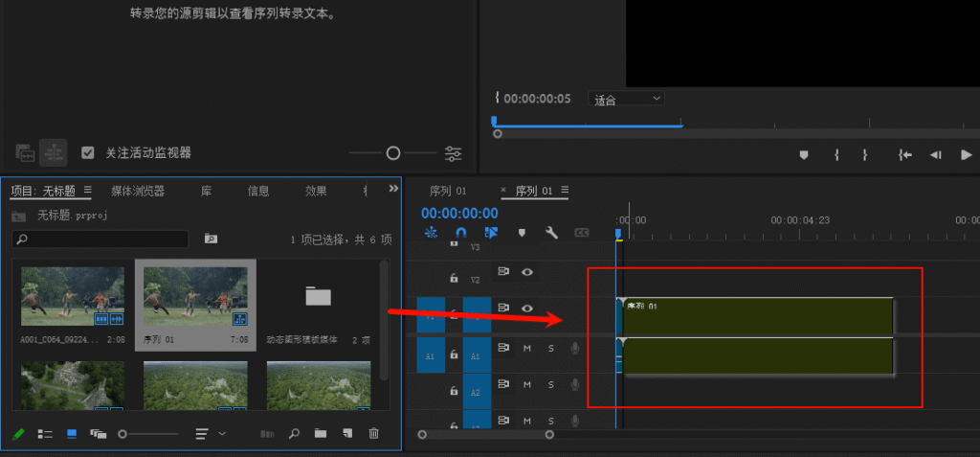The height and width of the screenshot is (457, 980).
Task: Click the linked selection tool icon
Action: (491, 233)
